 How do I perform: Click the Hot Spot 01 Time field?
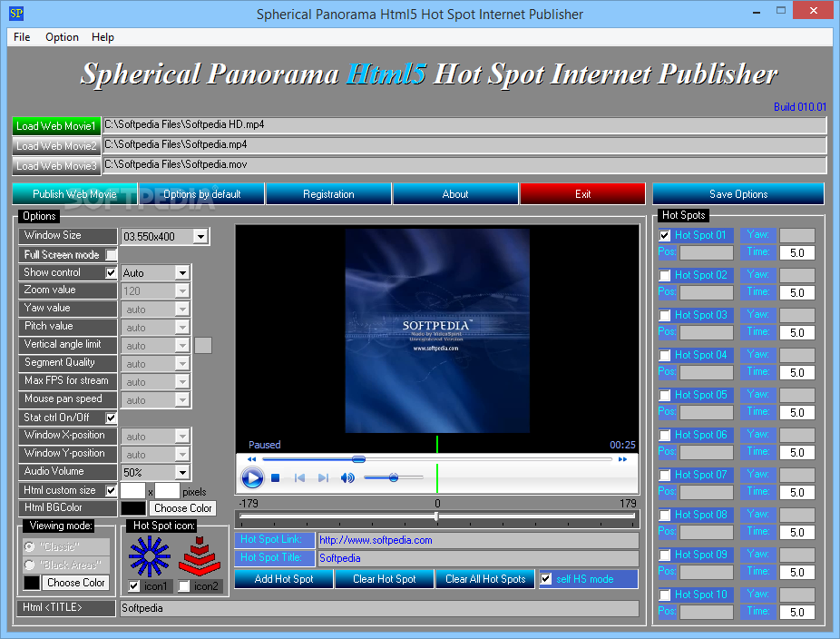click(797, 253)
